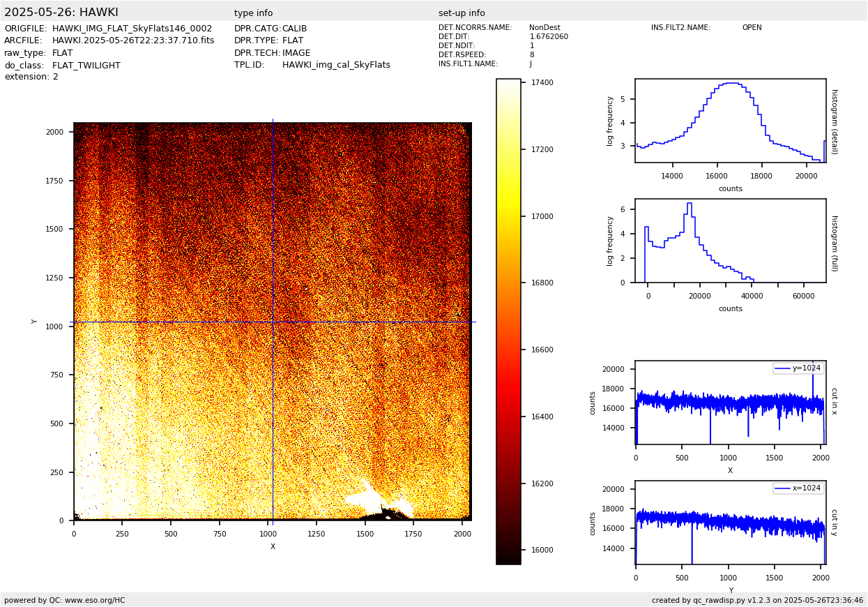The image size is (868, 607).
Task: Select the y=1024 legend entry
Action: point(798,368)
